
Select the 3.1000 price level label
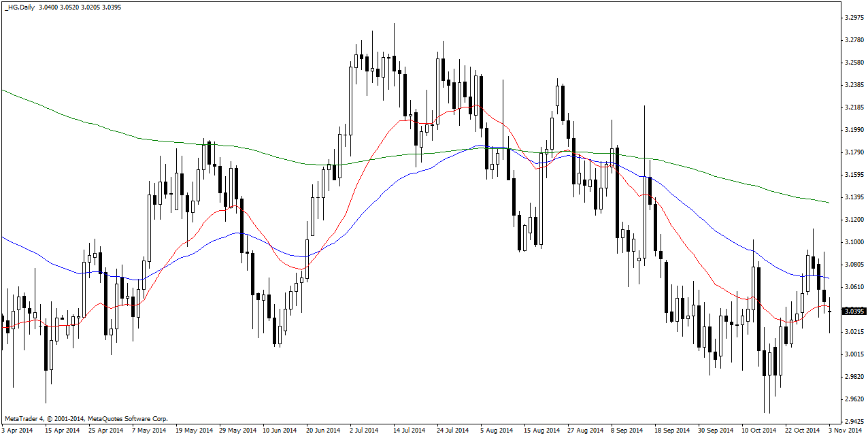(x=853, y=242)
